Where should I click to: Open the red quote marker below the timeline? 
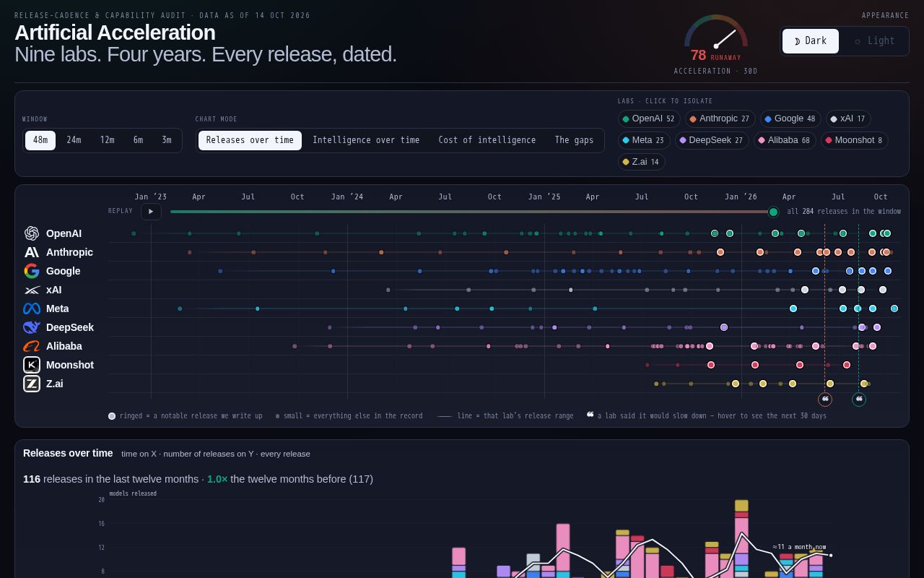pyautogui.click(x=825, y=399)
